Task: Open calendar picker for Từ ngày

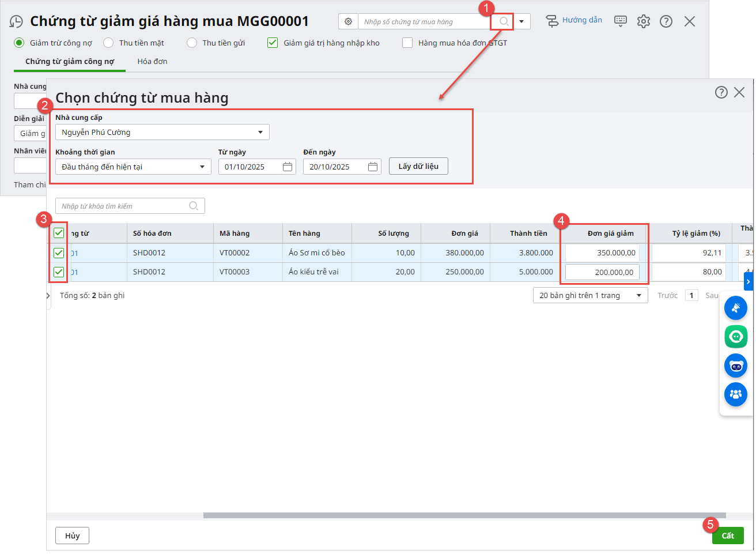Action: click(288, 167)
